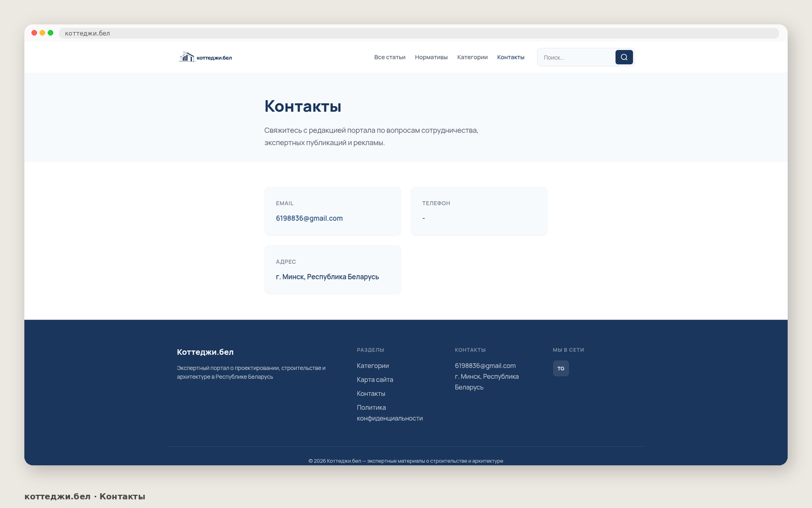Click the Коттеджи.бел footer title

(x=205, y=352)
